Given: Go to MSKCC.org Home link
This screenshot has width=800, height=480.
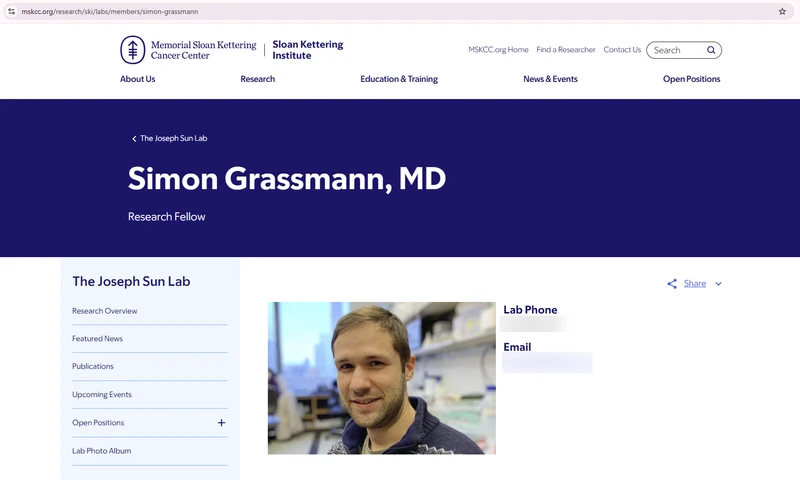Looking at the screenshot, I should coord(498,49).
